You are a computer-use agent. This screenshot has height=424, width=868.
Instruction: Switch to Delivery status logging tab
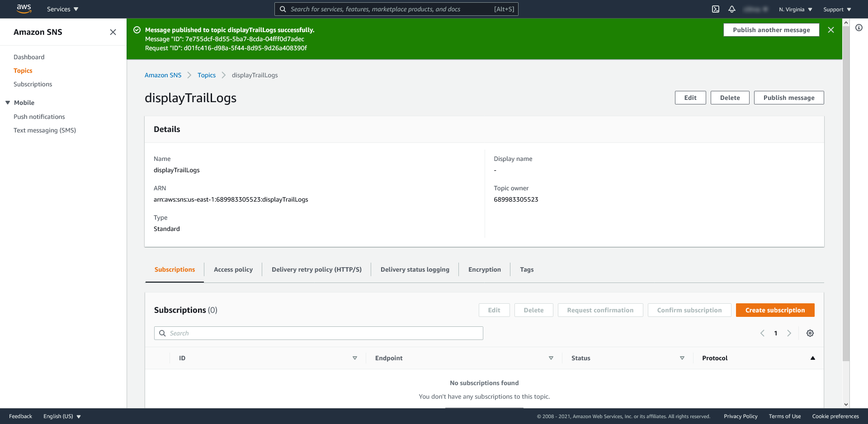[x=415, y=269]
